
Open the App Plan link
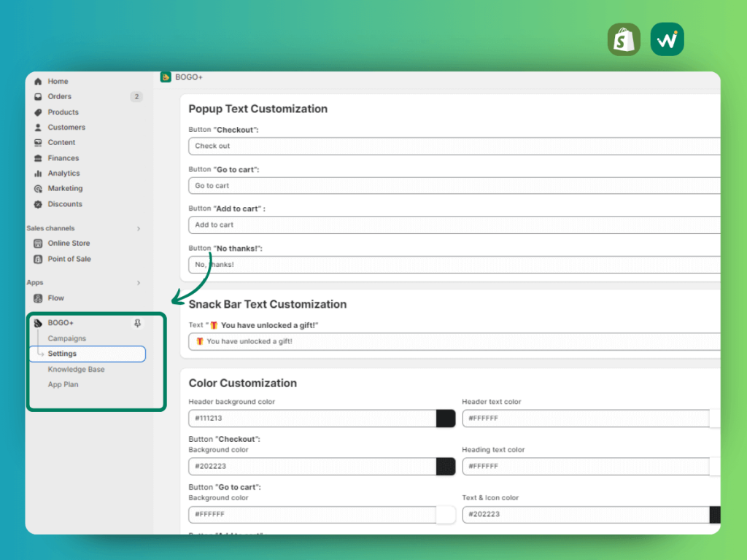63,385
